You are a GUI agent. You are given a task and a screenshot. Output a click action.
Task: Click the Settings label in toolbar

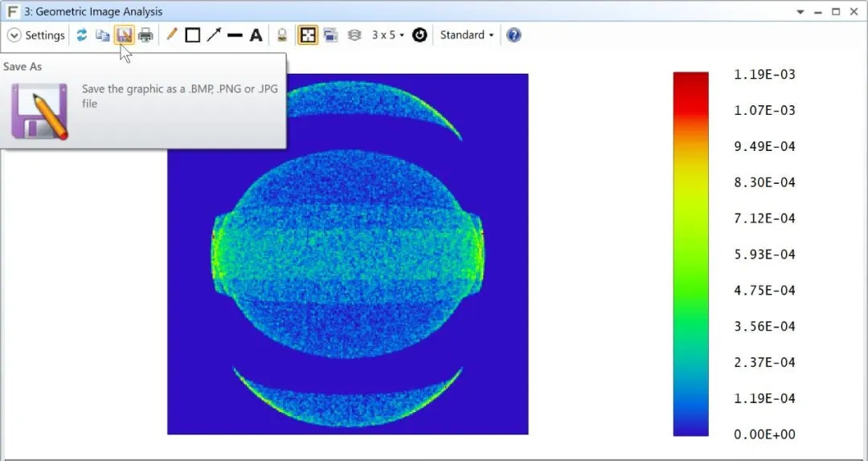click(x=45, y=35)
